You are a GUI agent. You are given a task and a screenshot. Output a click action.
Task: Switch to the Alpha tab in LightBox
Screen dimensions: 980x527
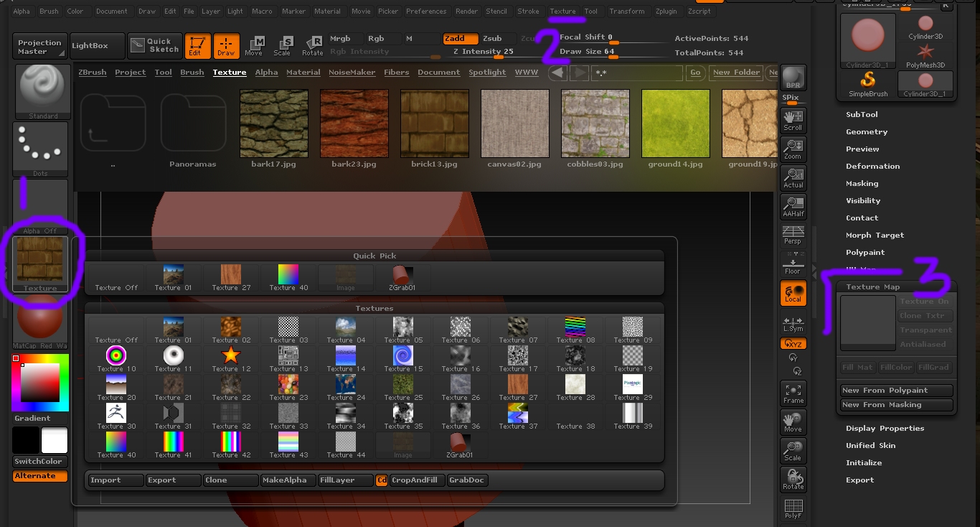[x=266, y=73]
